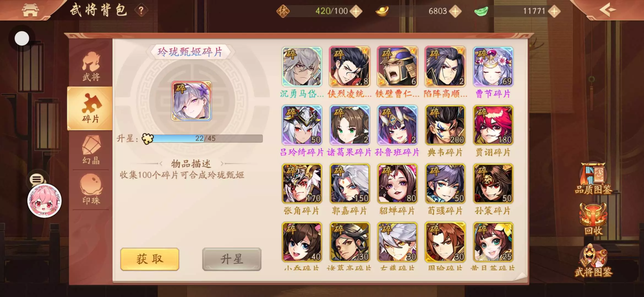Viewport: 644px width, 297px height.
Task: Switch to the 幻晶 tab
Action: (91, 150)
